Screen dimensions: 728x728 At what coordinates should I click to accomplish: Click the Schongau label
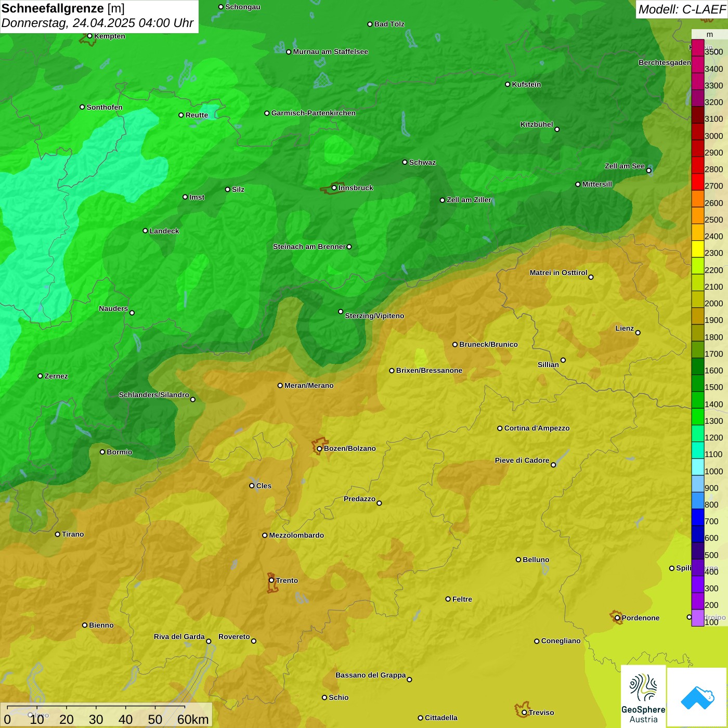pyautogui.click(x=242, y=7)
